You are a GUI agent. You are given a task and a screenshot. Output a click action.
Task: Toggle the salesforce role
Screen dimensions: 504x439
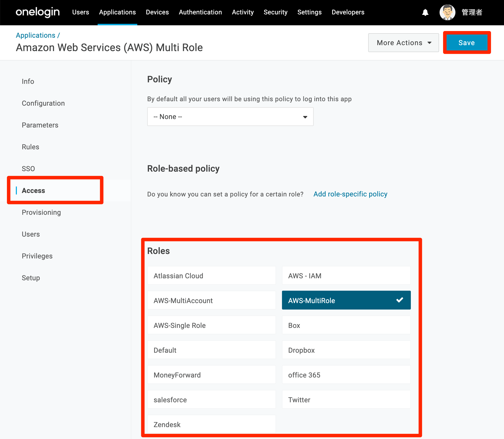[x=211, y=400]
